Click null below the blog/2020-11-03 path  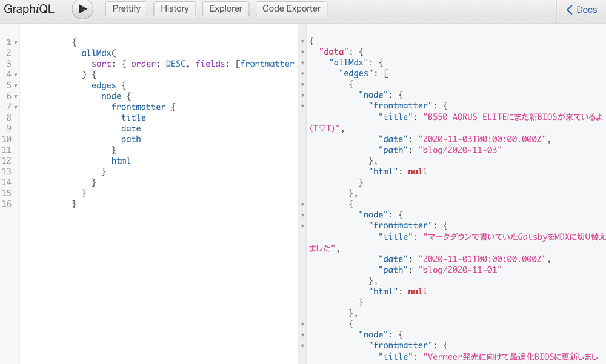(418, 171)
